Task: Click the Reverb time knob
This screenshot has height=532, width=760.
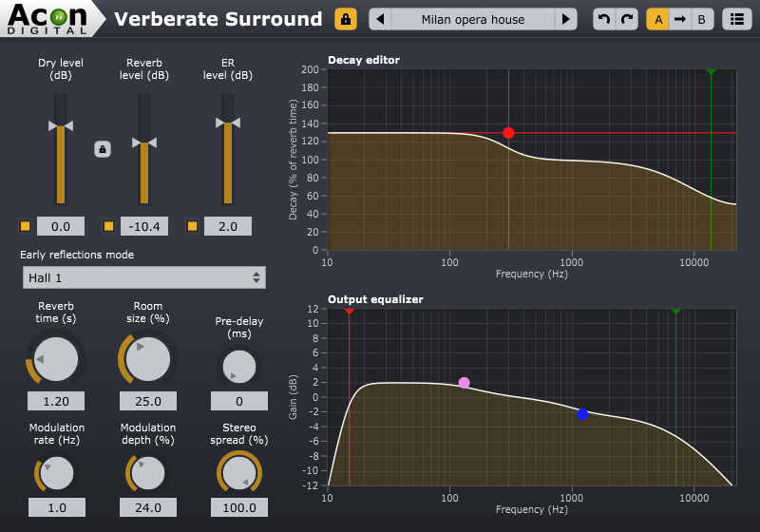Action: click(x=56, y=359)
